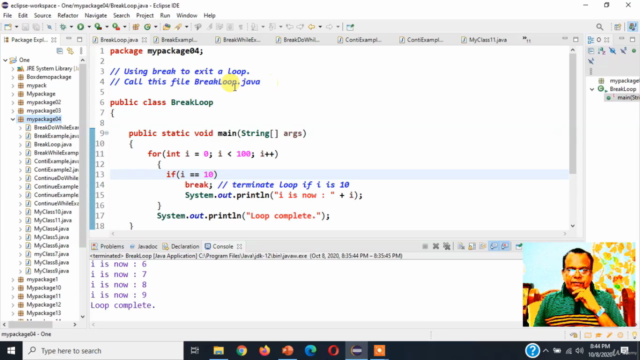Open New file dropdown arrow
This screenshot has height=360, width=640.
tap(16, 27)
